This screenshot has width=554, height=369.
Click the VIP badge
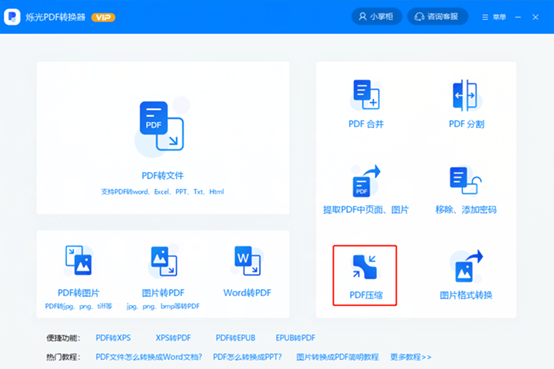tap(103, 17)
